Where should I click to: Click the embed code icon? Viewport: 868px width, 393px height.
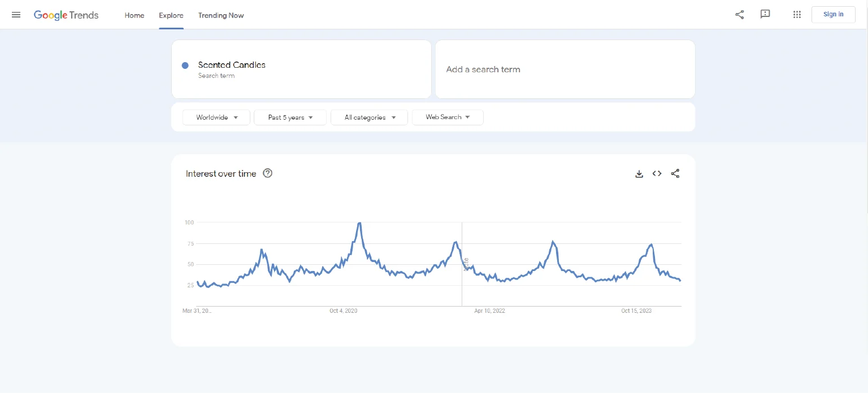point(657,174)
